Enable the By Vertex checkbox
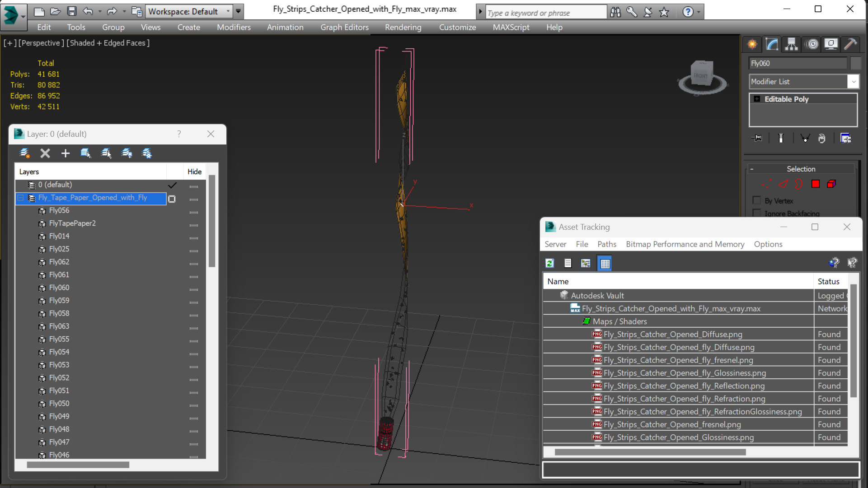The width and height of the screenshot is (868, 488). (x=756, y=200)
